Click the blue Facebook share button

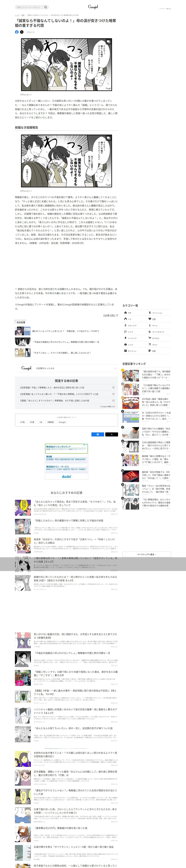pyautogui.click(x=98, y=434)
